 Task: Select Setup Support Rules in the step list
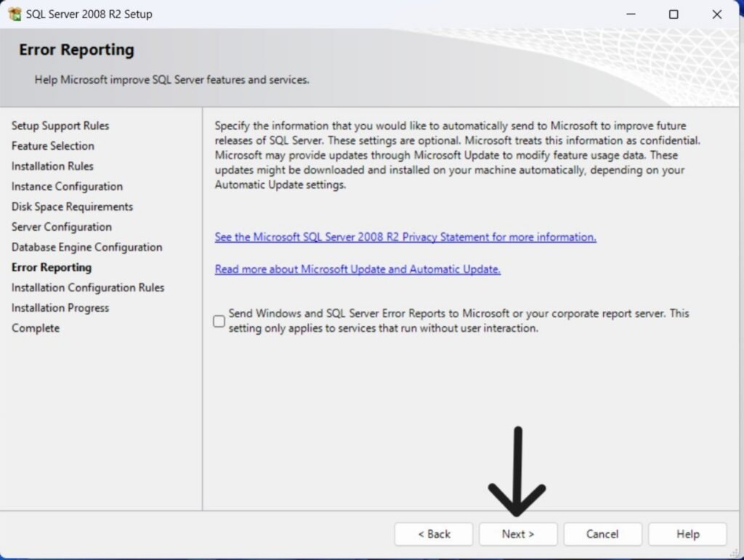(x=60, y=126)
